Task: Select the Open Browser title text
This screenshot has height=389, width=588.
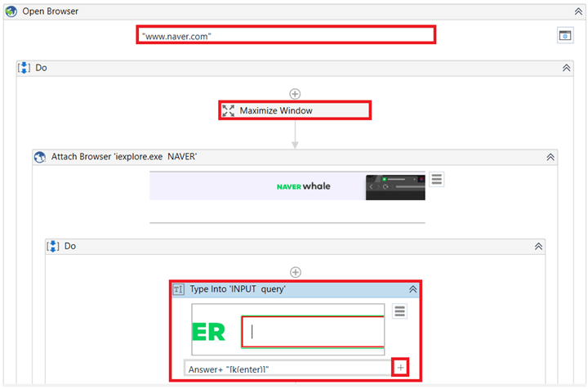Action: click(x=51, y=11)
